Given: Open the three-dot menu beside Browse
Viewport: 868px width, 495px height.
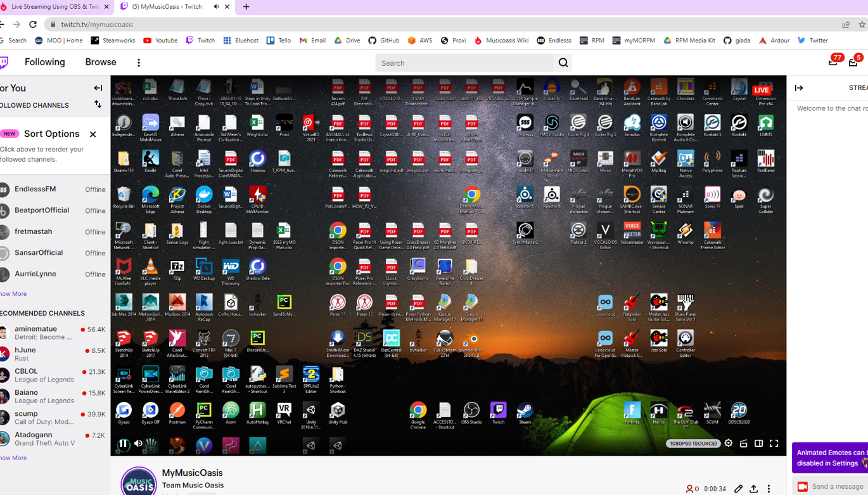Looking at the screenshot, I should tap(139, 63).
